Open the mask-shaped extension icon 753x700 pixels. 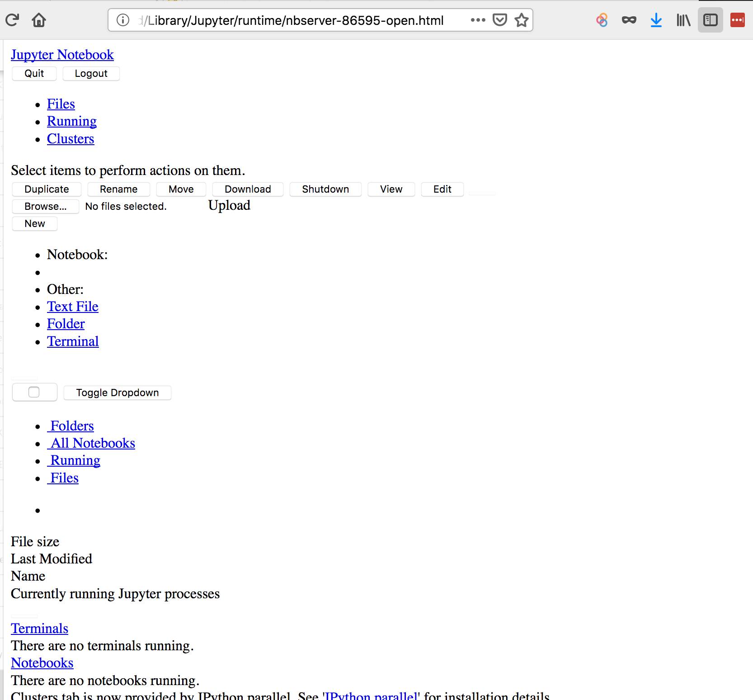click(629, 20)
